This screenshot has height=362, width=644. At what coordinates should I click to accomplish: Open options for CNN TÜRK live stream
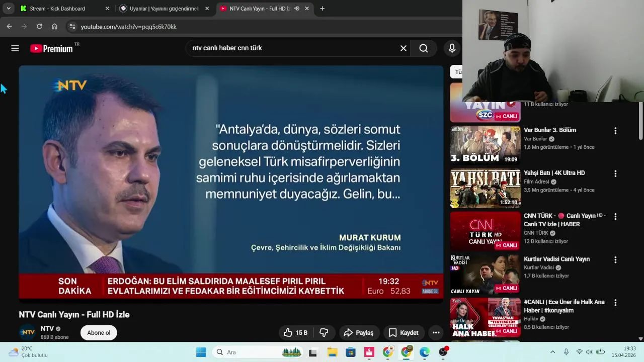615,217
